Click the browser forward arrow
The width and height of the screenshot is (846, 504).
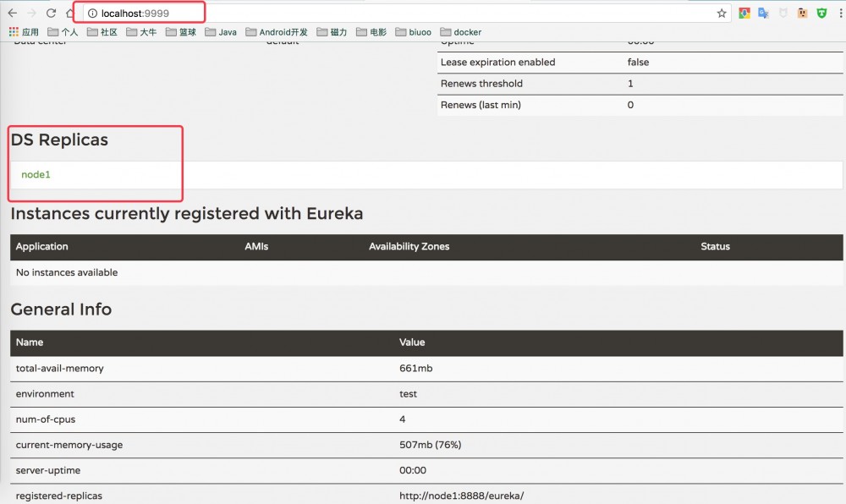tap(32, 13)
